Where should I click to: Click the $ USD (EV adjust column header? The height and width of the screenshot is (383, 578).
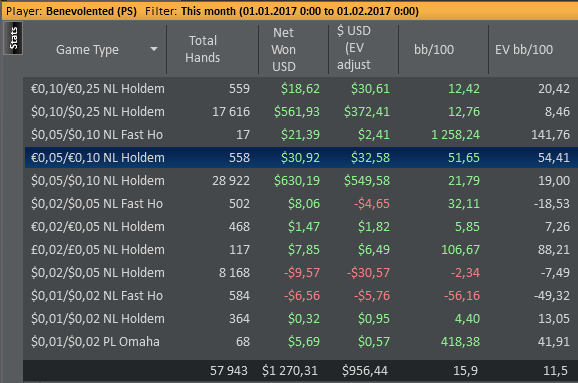[x=354, y=48]
